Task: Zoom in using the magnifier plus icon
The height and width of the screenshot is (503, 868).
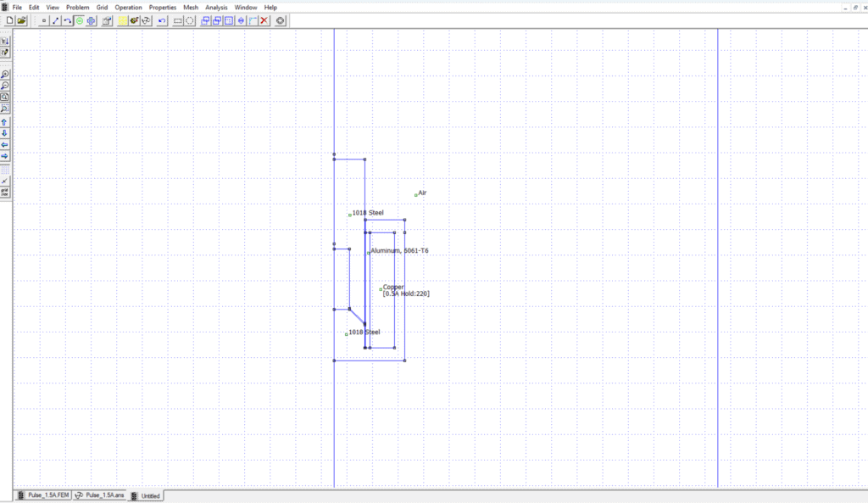Action: click(x=5, y=75)
